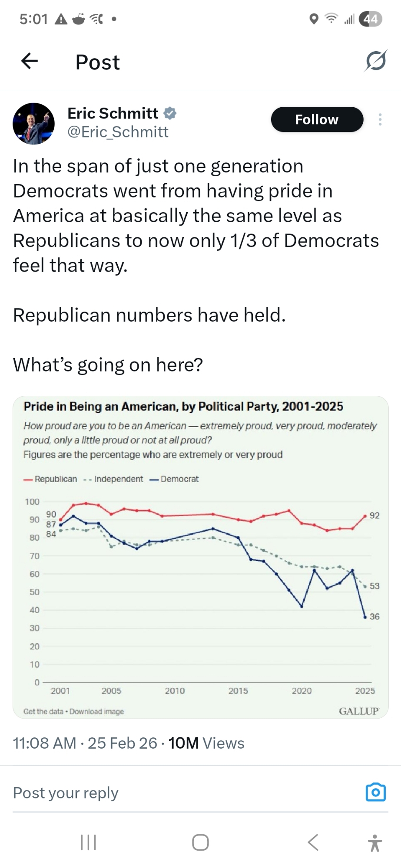
Task: Tap the Eric Schmitt display name
Action: pyautogui.click(x=113, y=113)
